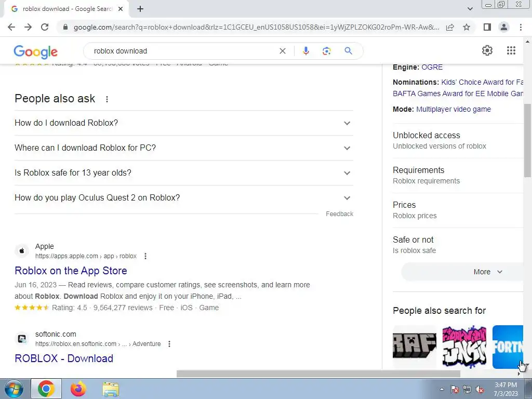This screenshot has height=399, width=532.
Task: Open the Windows Start button
Action: tap(13, 389)
